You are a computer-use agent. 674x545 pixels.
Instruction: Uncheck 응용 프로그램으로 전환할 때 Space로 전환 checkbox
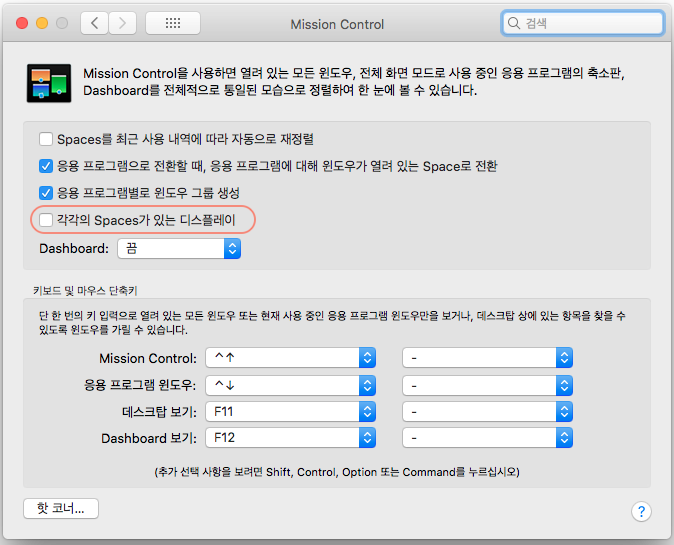click(46, 166)
